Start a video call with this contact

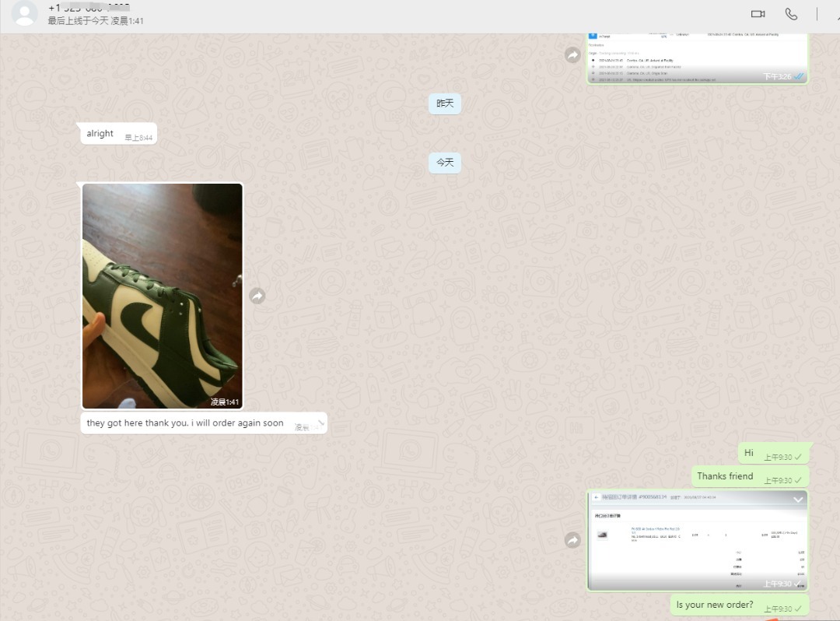pyautogui.click(x=758, y=14)
